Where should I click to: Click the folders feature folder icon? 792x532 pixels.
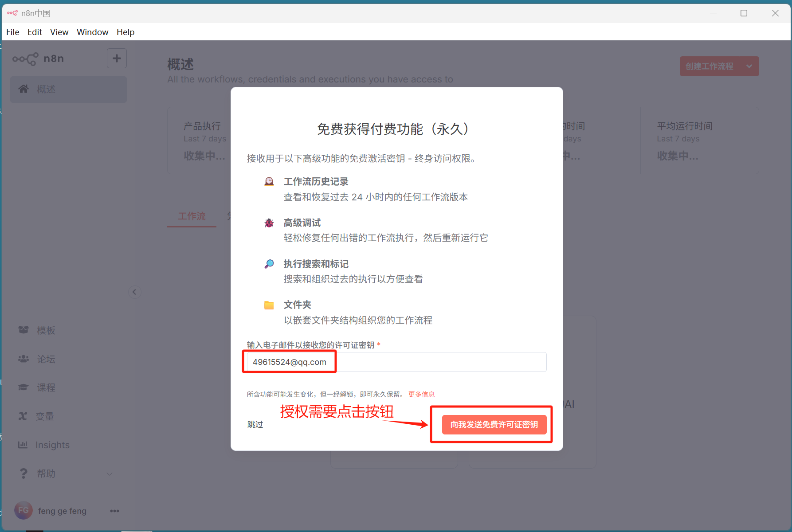tap(269, 305)
